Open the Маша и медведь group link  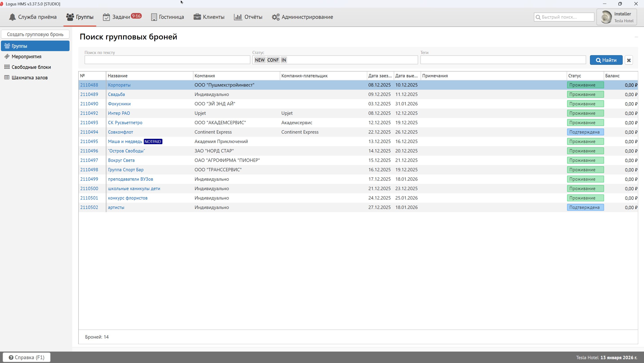pyautogui.click(x=125, y=142)
